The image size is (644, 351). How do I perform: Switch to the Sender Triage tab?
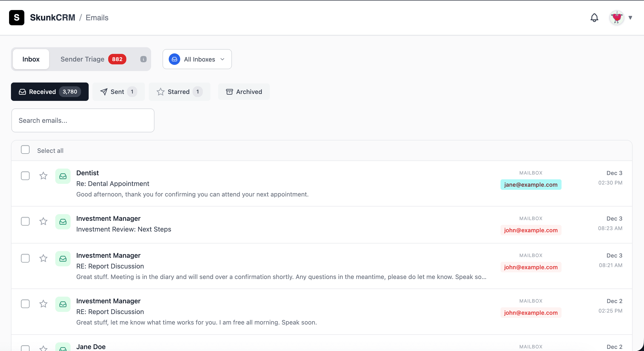82,59
